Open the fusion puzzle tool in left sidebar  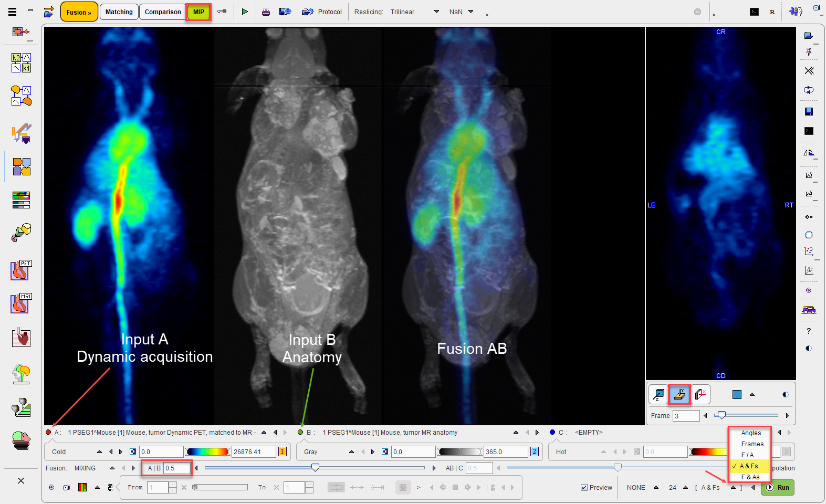[x=21, y=166]
